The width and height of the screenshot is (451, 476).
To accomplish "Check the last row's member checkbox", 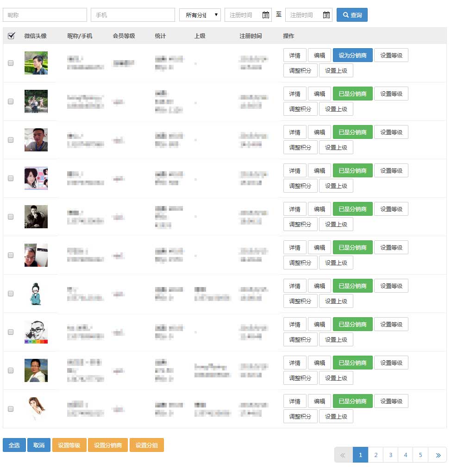I will pyautogui.click(x=11, y=409).
